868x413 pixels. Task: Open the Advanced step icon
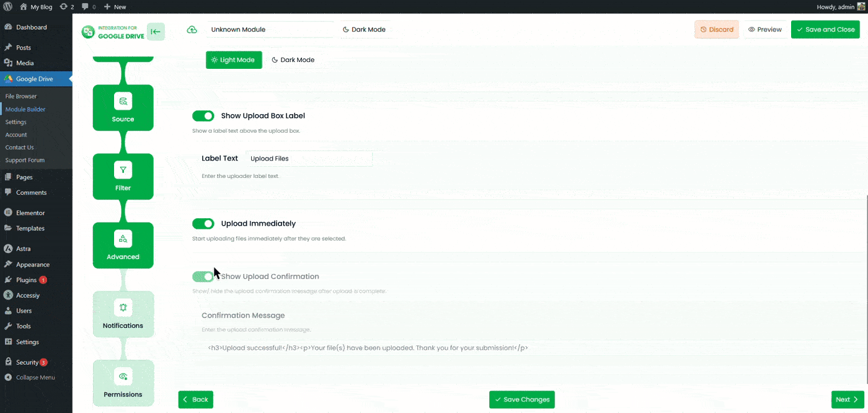click(x=123, y=239)
